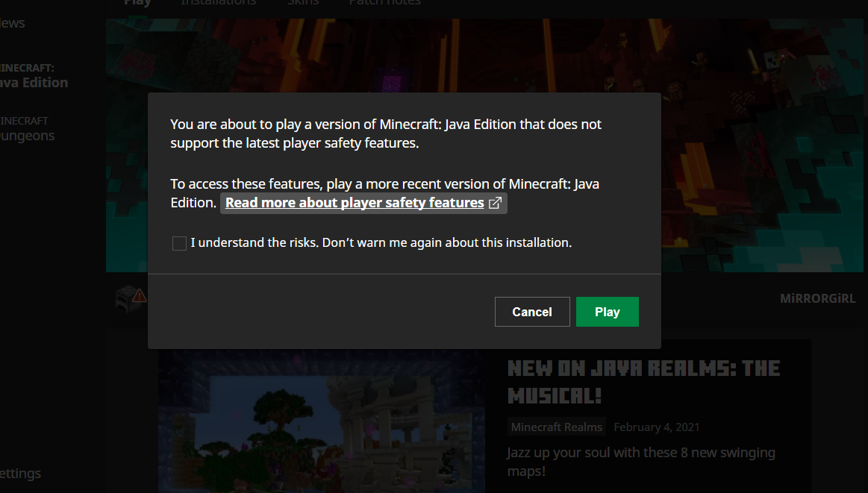Open the Java Realms news article thumbnail
Screen dimensions: 868x493
tap(322, 421)
